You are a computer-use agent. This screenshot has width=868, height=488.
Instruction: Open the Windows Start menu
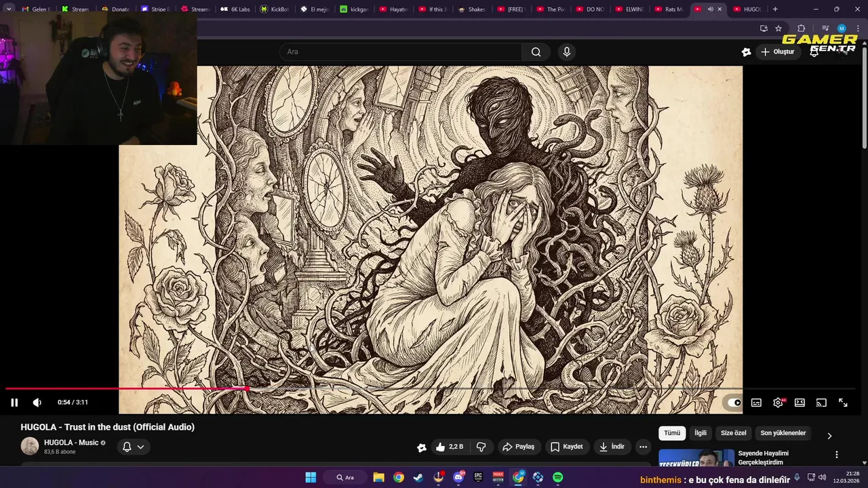coord(311,477)
